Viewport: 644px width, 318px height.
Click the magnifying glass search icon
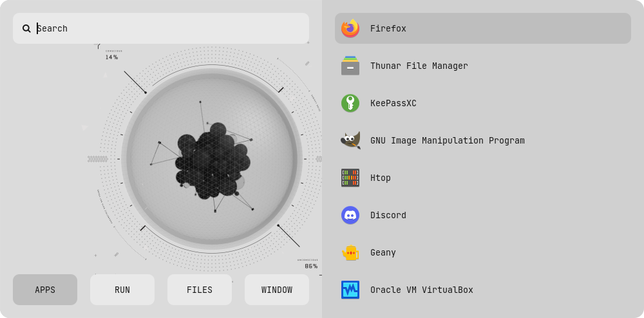pyautogui.click(x=26, y=28)
